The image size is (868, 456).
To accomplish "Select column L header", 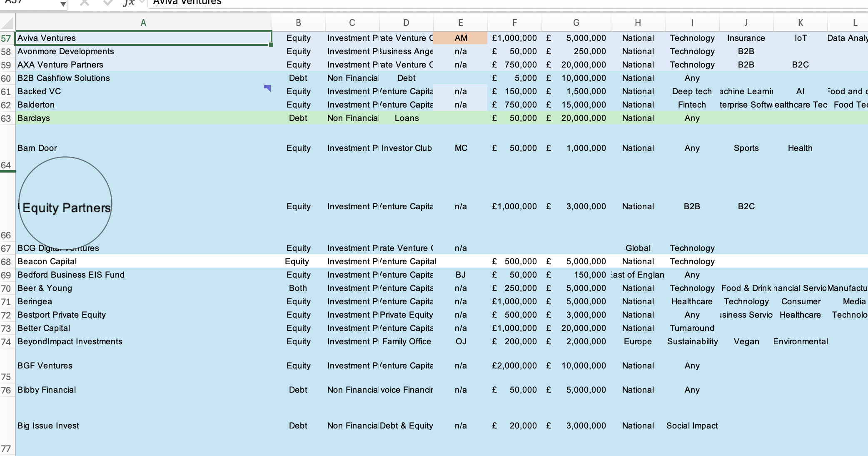I will (848, 23).
